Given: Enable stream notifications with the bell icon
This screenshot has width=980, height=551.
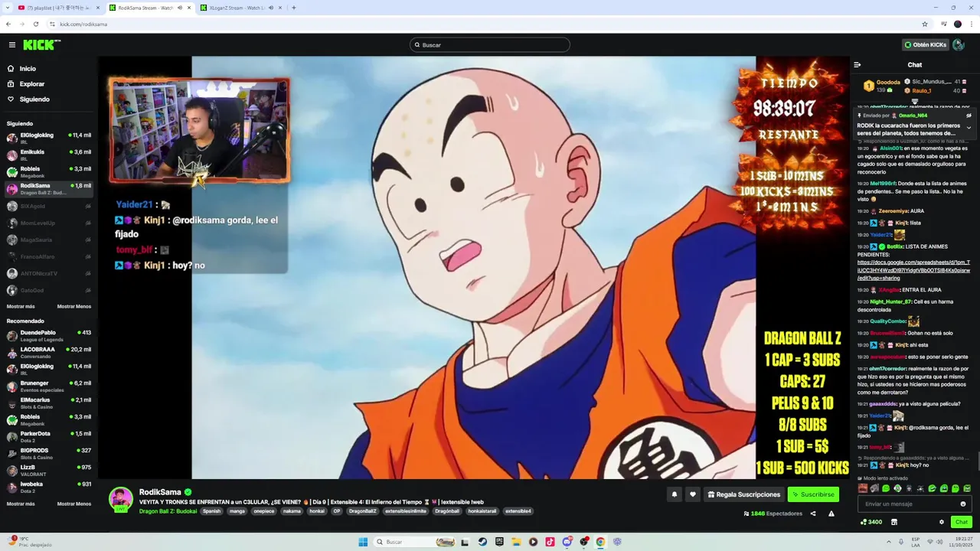Looking at the screenshot, I should [x=675, y=494].
